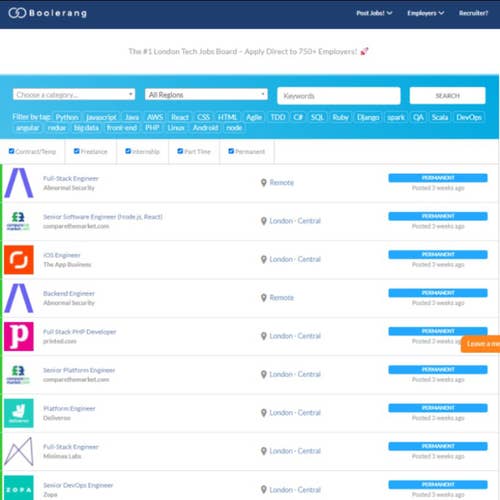The width and height of the screenshot is (500, 500).
Task: Expand the Post Jobs menu chevron
Action: pos(389,13)
